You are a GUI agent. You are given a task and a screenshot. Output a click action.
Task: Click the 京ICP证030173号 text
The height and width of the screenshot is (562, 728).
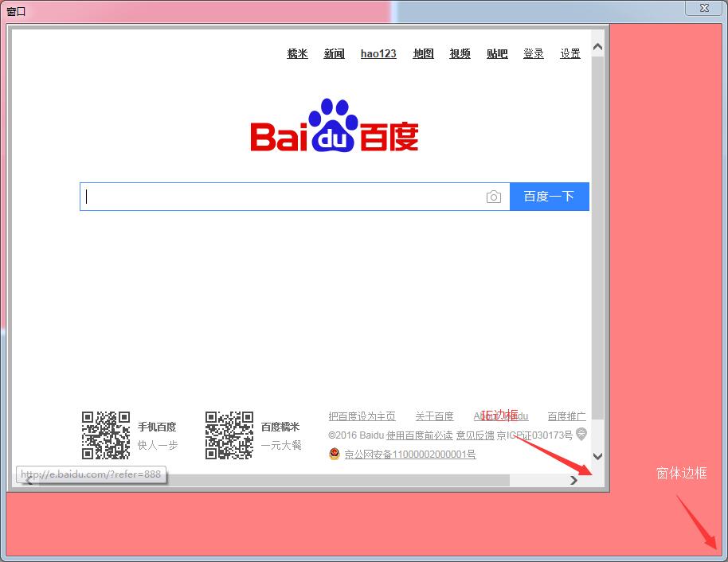coord(535,435)
